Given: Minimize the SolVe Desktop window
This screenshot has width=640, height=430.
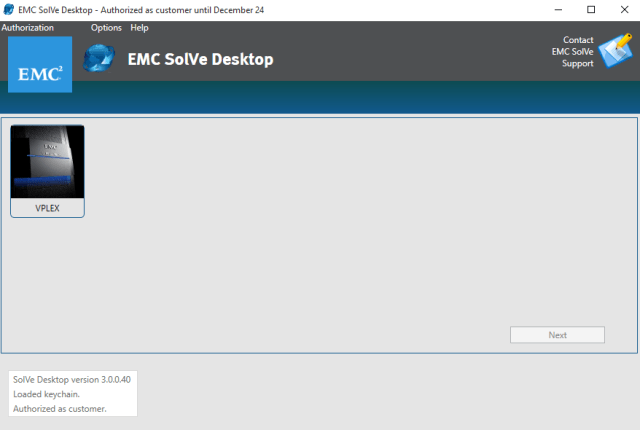Looking at the screenshot, I should pos(558,10).
